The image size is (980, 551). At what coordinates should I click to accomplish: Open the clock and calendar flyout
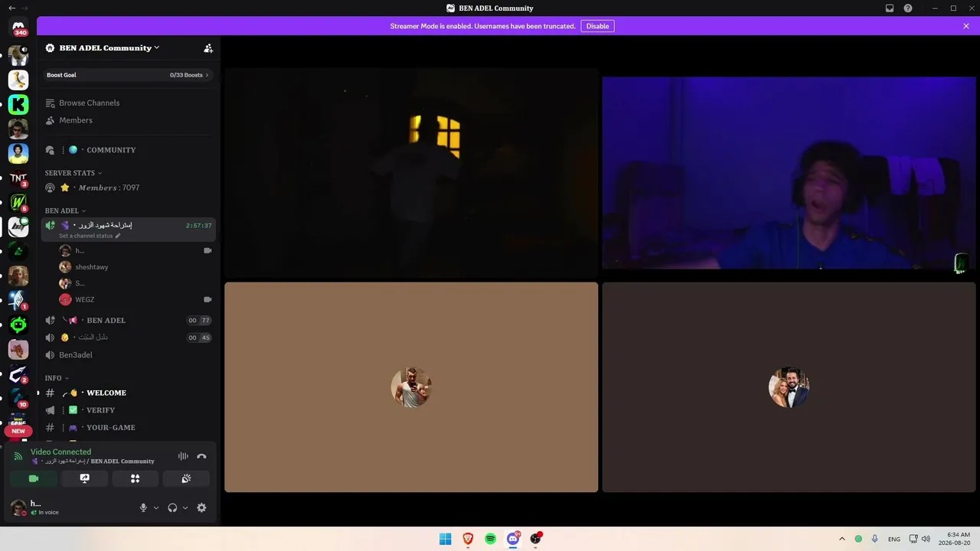955,539
